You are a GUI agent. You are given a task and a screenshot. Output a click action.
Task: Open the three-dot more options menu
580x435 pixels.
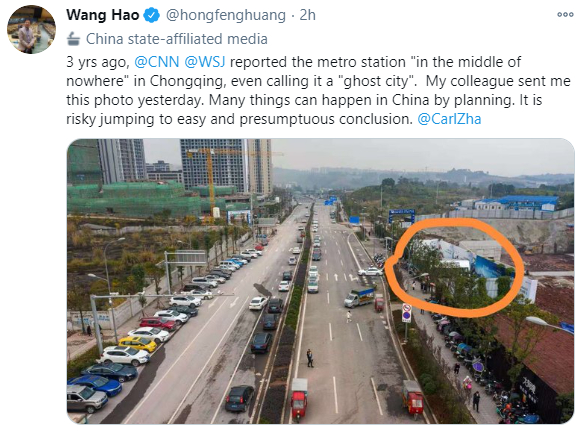[x=564, y=15]
